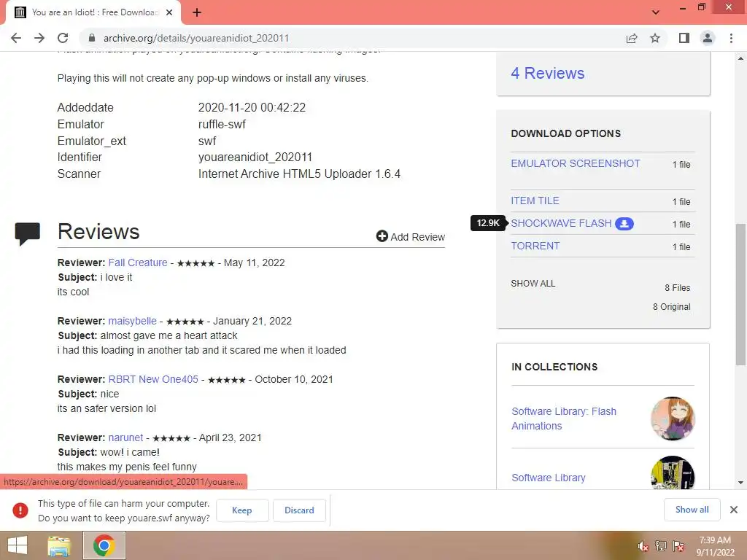Open the 8 Original files link
The height and width of the screenshot is (560, 747).
click(x=671, y=307)
